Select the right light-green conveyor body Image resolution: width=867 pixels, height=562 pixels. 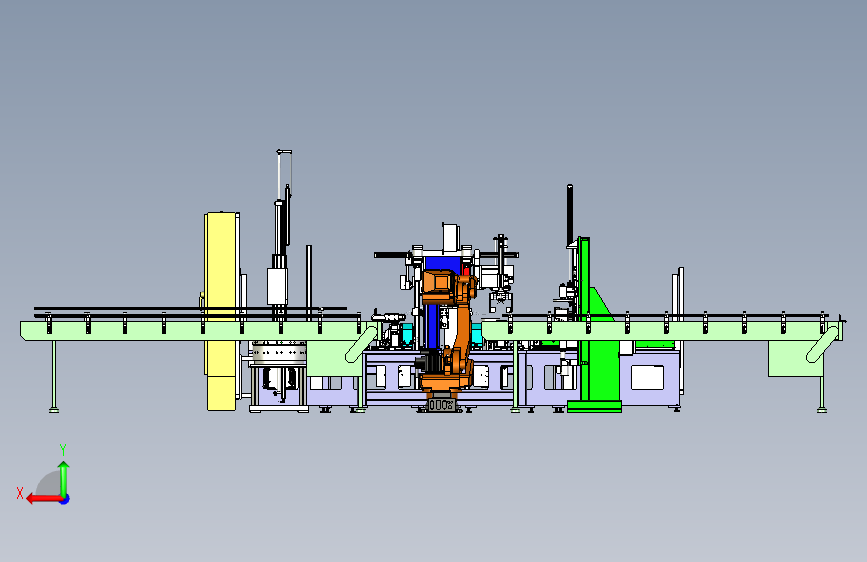pyautogui.click(x=661, y=331)
